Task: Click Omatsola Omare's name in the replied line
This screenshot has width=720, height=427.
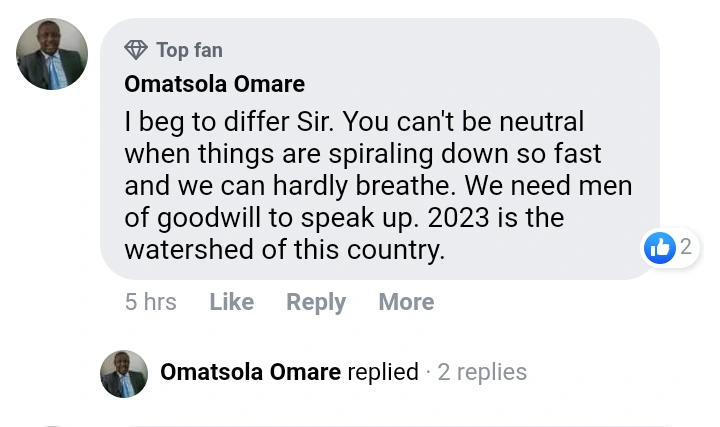Action: [250, 372]
